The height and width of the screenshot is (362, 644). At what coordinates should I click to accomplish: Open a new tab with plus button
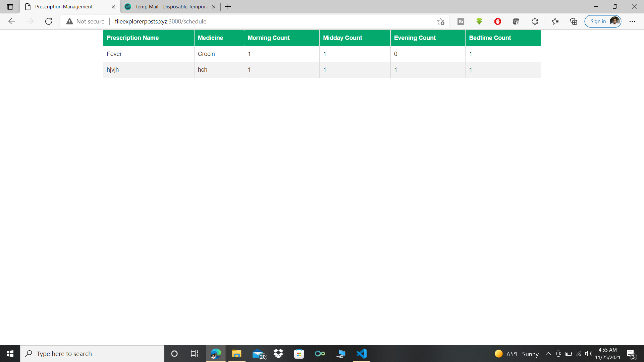(x=228, y=7)
